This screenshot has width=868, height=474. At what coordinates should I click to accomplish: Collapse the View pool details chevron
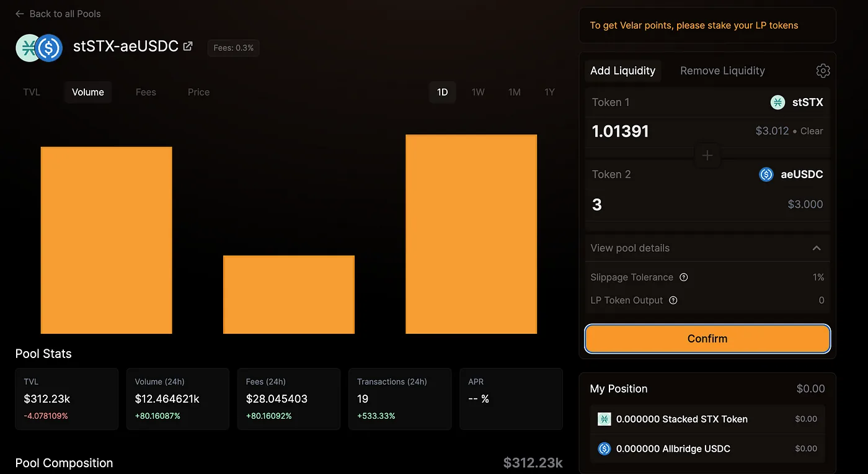pyautogui.click(x=817, y=248)
